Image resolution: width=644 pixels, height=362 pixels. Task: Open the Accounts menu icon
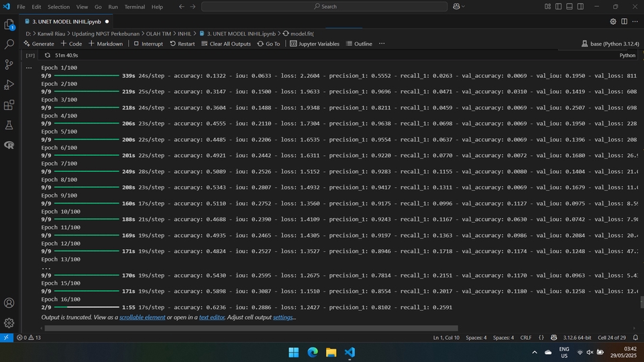(9, 303)
